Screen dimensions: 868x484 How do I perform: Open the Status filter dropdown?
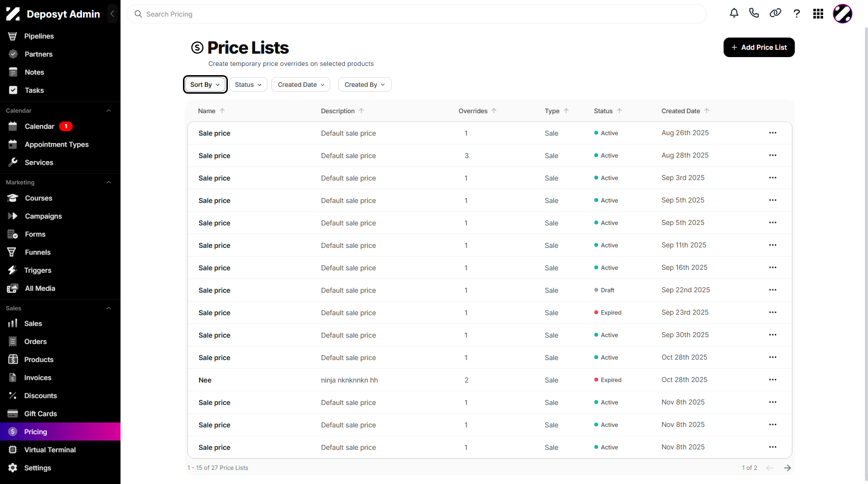248,84
